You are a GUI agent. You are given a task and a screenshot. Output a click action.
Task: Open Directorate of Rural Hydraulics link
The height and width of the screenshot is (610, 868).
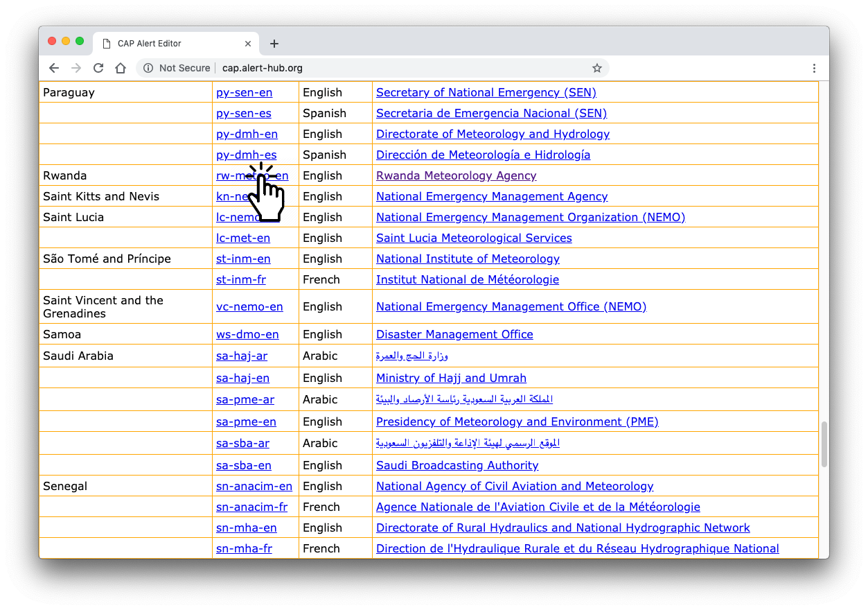click(x=563, y=528)
